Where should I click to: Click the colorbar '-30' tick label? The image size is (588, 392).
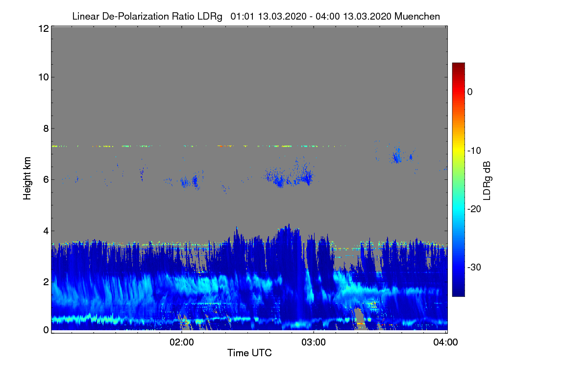(475, 268)
